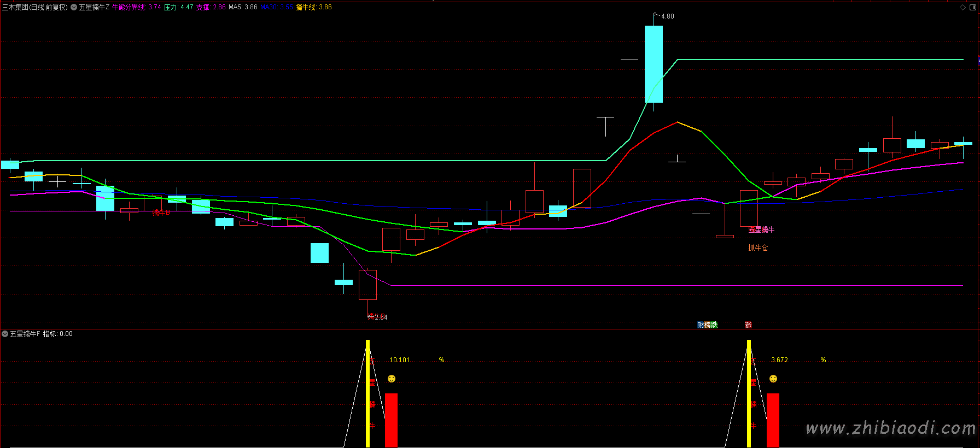Click the 支撑: 2.86 label

[x=211, y=7]
